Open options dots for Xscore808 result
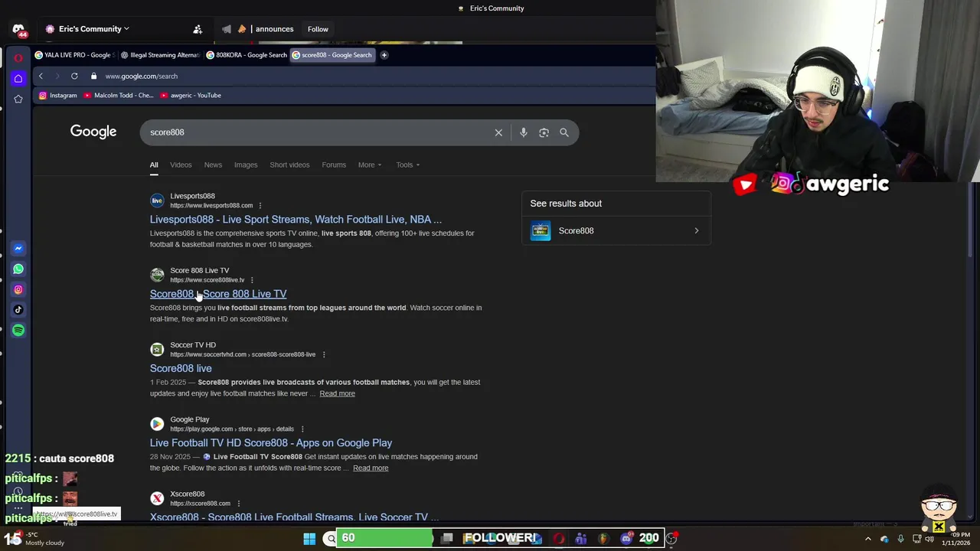The height and width of the screenshot is (551, 980). [x=239, y=504]
